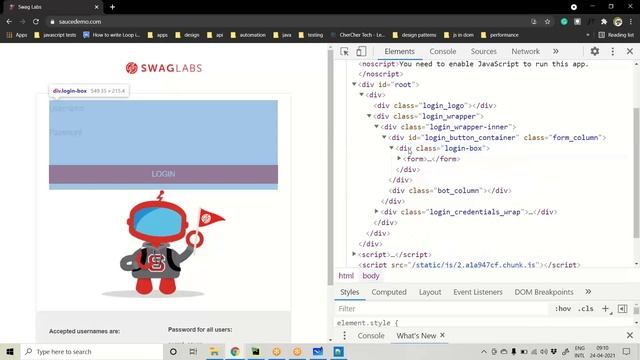The image size is (640, 360).
Task: Focus the styles Filter input field
Action: (441, 309)
